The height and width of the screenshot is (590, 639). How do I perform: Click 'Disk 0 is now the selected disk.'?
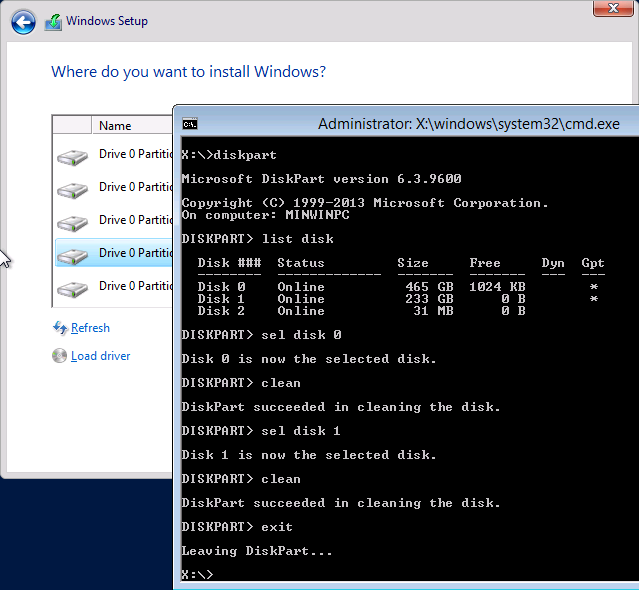[309, 359]
